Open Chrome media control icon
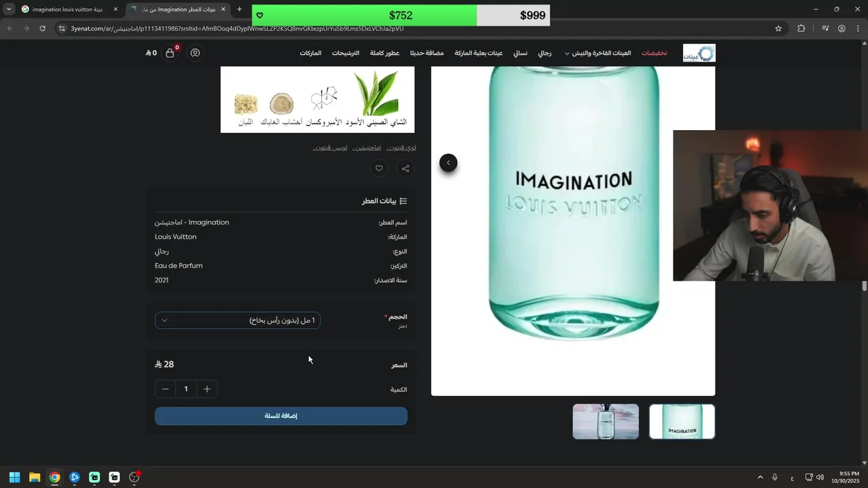The height and width of the screenshot is (488, 868). pyautogui.click(x=825, y=28)
